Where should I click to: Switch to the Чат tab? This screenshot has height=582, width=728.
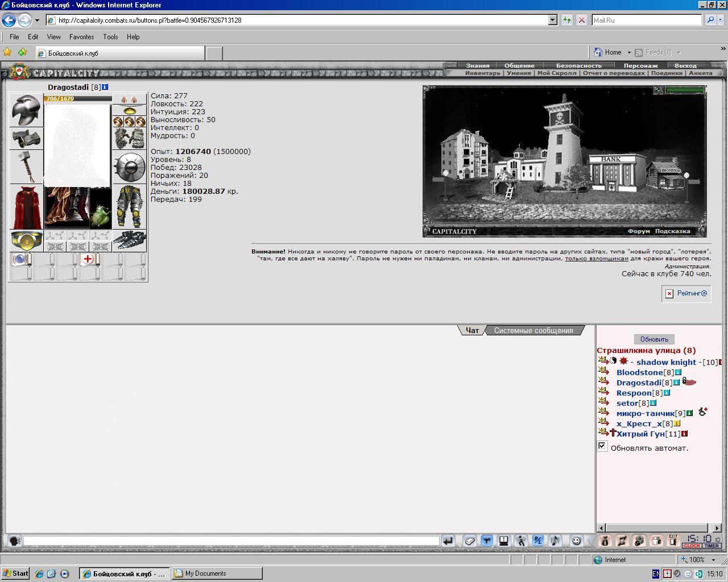pyautogui.click(x=472, y=330)
